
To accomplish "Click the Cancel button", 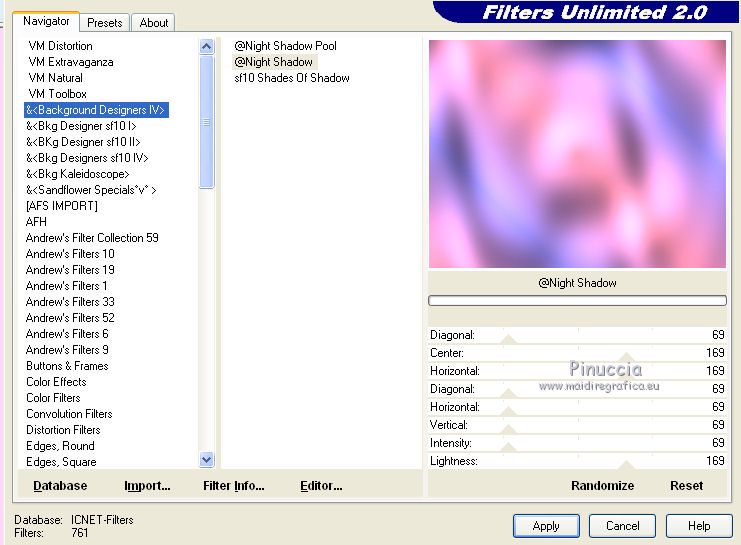I will point(622,526).
